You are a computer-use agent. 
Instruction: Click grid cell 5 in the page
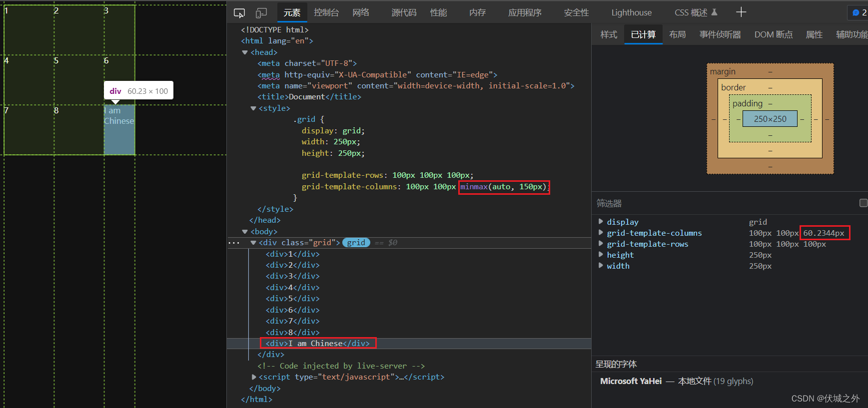tap(79, 80)
